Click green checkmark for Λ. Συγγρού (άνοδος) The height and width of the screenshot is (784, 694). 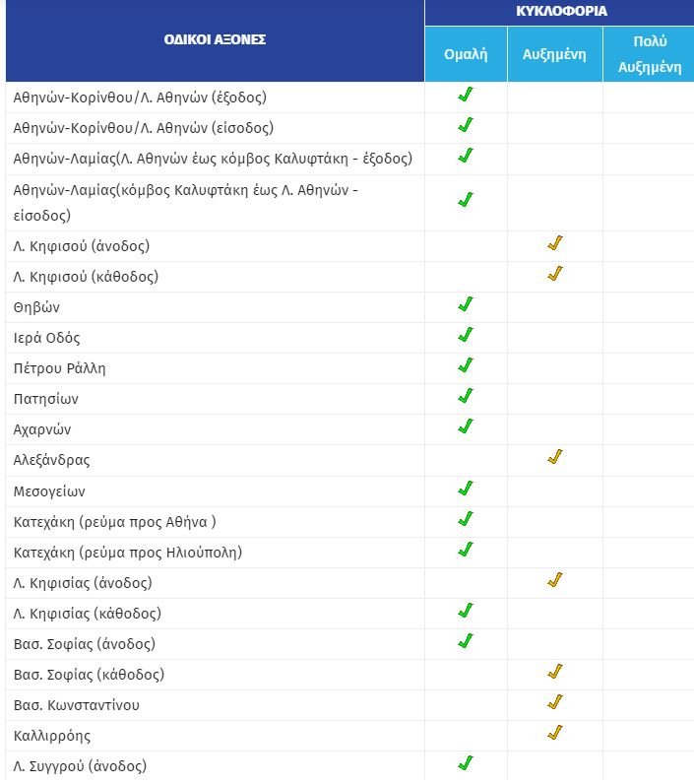(x=466, y=762)
